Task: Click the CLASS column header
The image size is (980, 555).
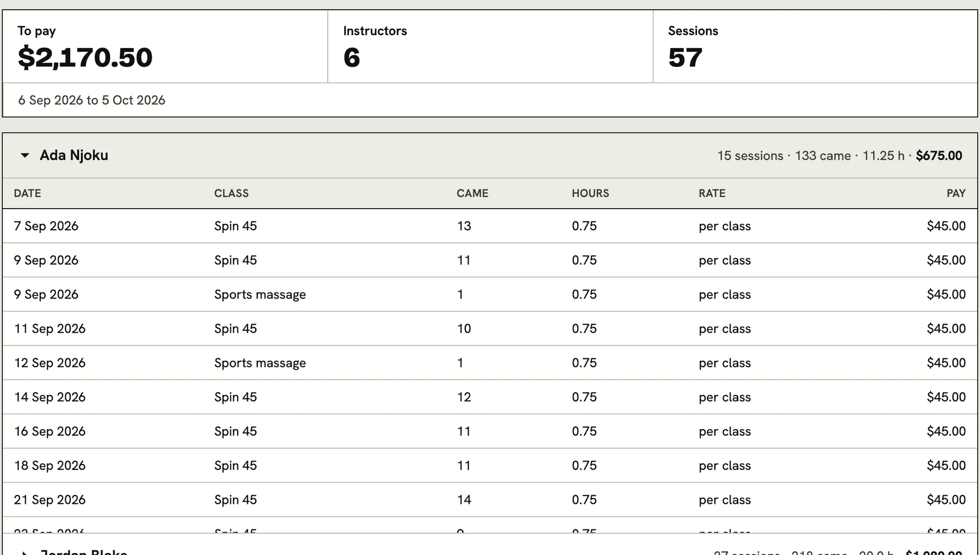Action: click(x=231, y=193)
